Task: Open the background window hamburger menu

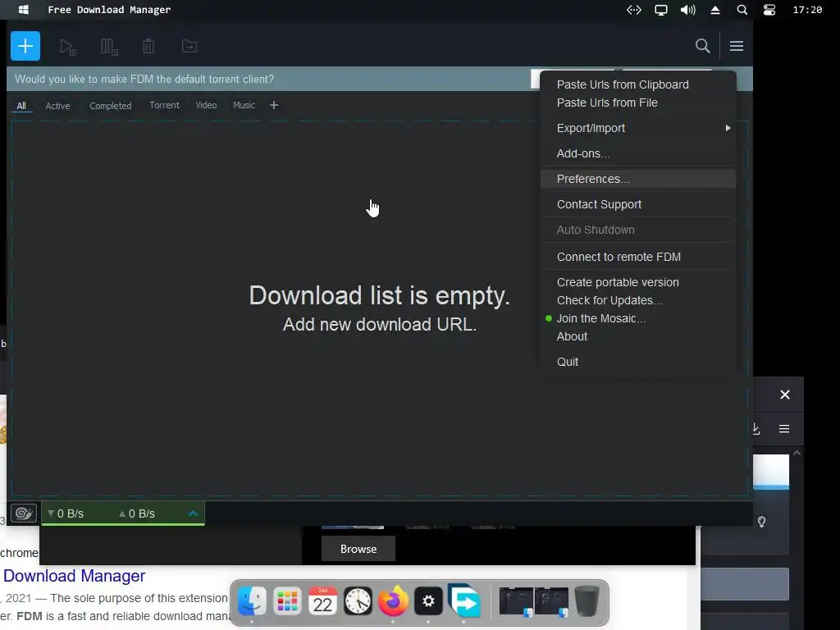Action: (x=783, y=428)
